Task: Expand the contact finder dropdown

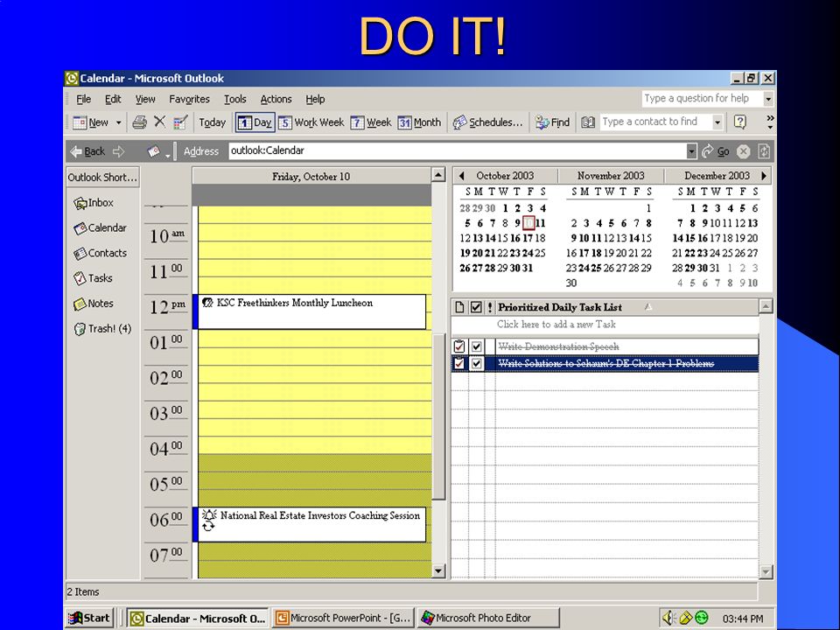Action: [x=717, y=122]
